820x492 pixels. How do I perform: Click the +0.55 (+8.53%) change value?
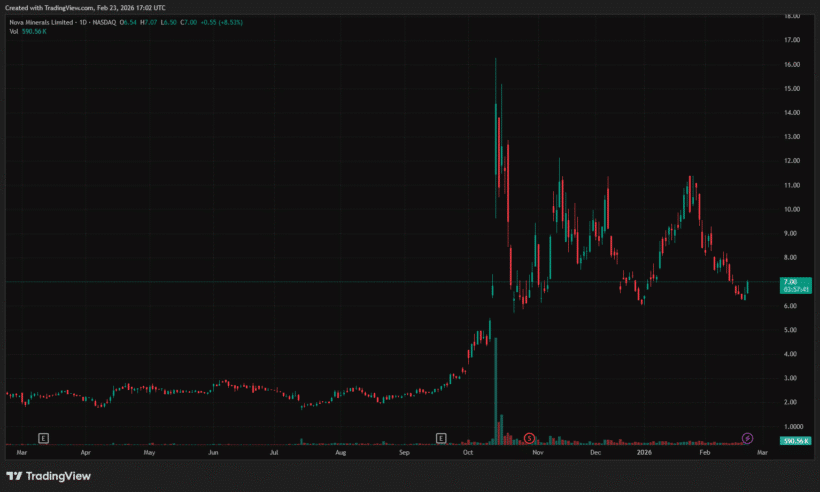coord(222,22)
